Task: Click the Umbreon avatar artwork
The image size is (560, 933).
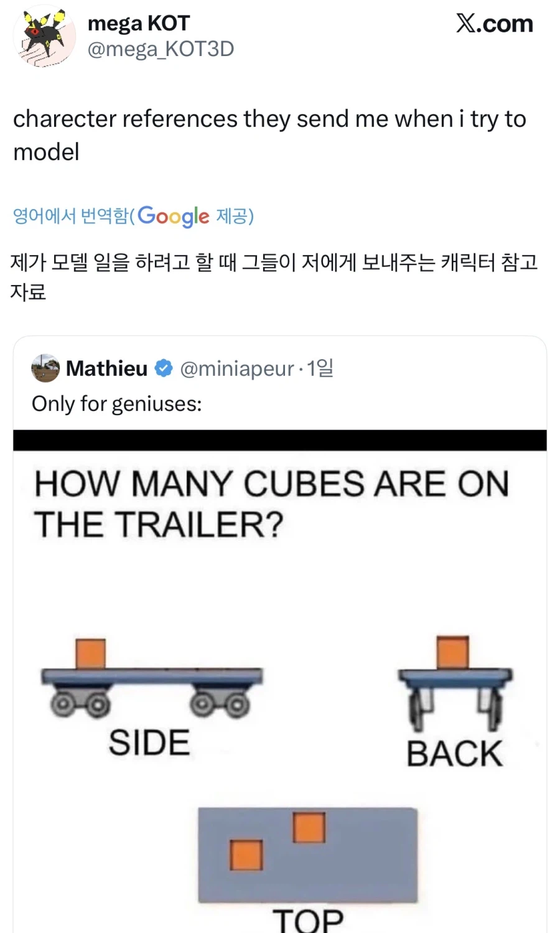Action: point(44,37)
